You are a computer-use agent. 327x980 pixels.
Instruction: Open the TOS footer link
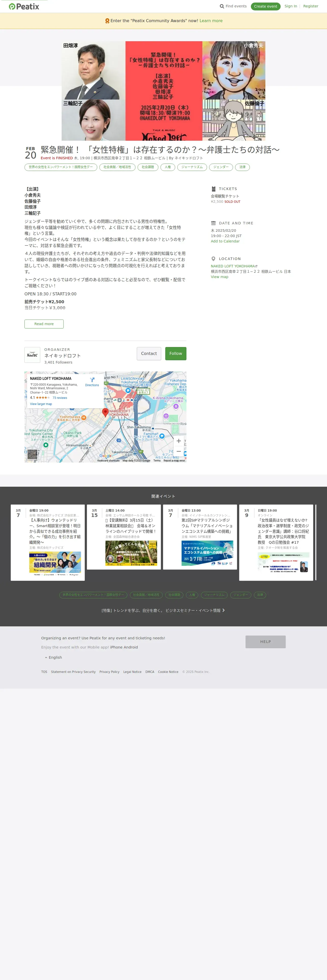coord(44,672)
